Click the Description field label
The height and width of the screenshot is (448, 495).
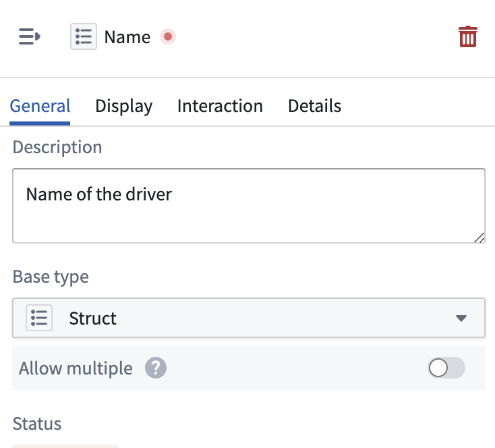pos(57,148)
